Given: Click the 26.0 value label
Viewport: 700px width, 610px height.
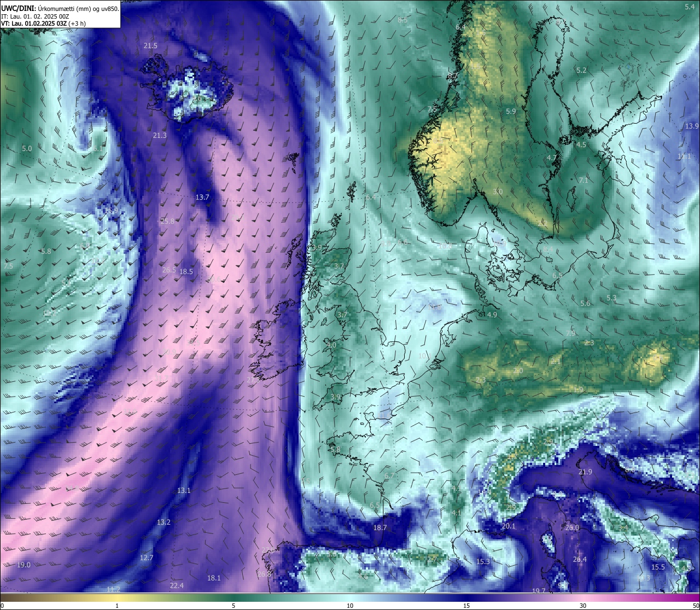Looking at the screenshot, I should coord(572,527).
